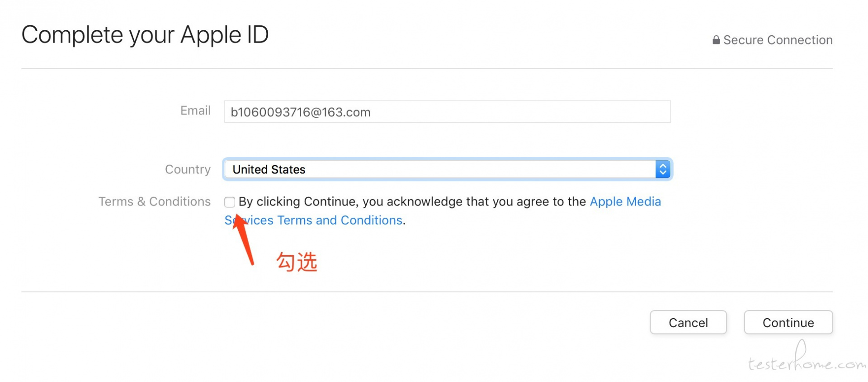Image resolution: width=868 pixels, height=382 pixels.
Task: Click the 'Terms & Conditions' row label
Action: click(x=155, y=202)
